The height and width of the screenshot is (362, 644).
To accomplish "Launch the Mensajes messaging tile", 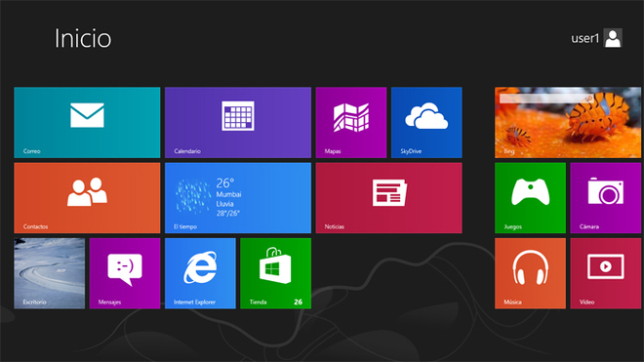I will (125, 273).
